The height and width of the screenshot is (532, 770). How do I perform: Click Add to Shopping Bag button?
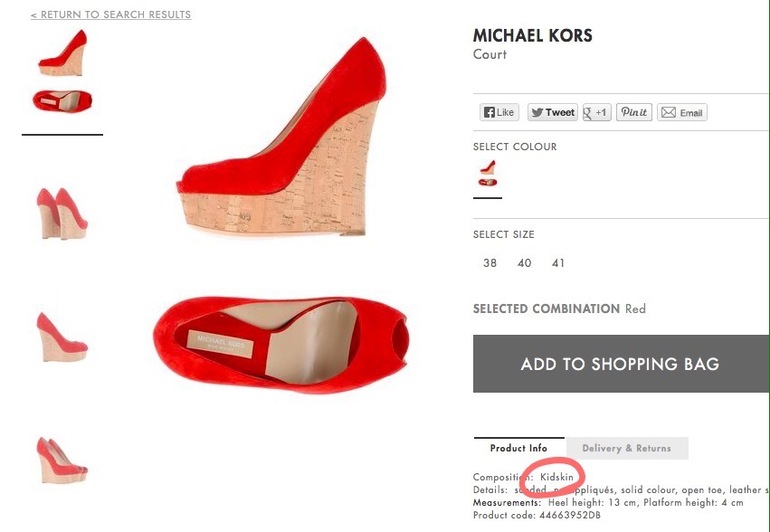point(620,364)
